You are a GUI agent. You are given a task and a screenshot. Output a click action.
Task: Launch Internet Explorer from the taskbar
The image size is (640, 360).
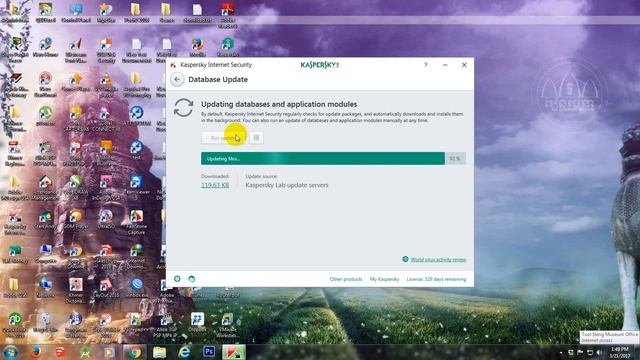click(x=184, y=352)
